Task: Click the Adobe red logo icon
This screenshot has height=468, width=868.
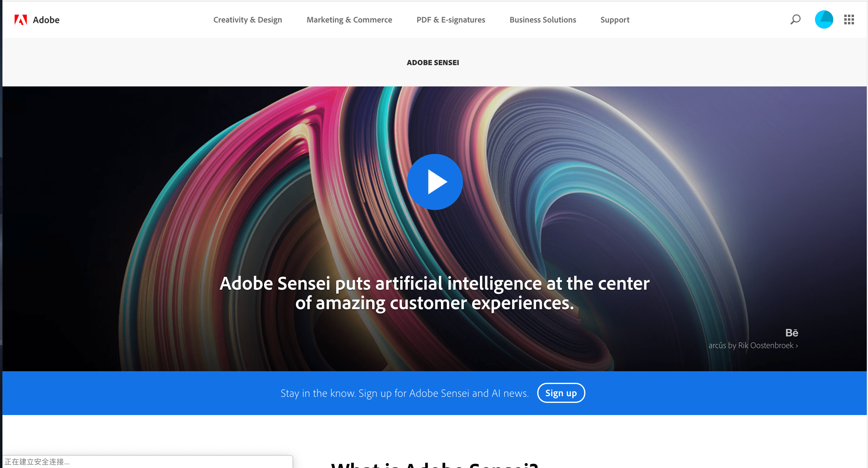Action: [x=20, y=19]
